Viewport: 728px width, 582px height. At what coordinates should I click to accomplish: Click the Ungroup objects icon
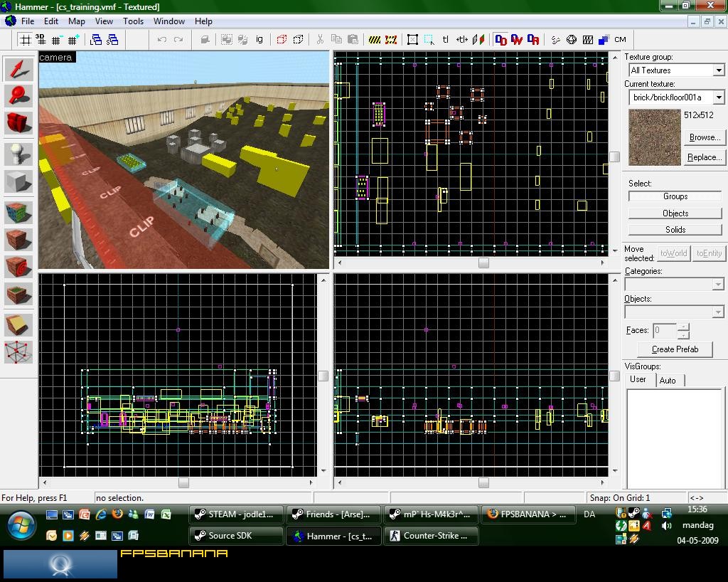click(243, 40)
